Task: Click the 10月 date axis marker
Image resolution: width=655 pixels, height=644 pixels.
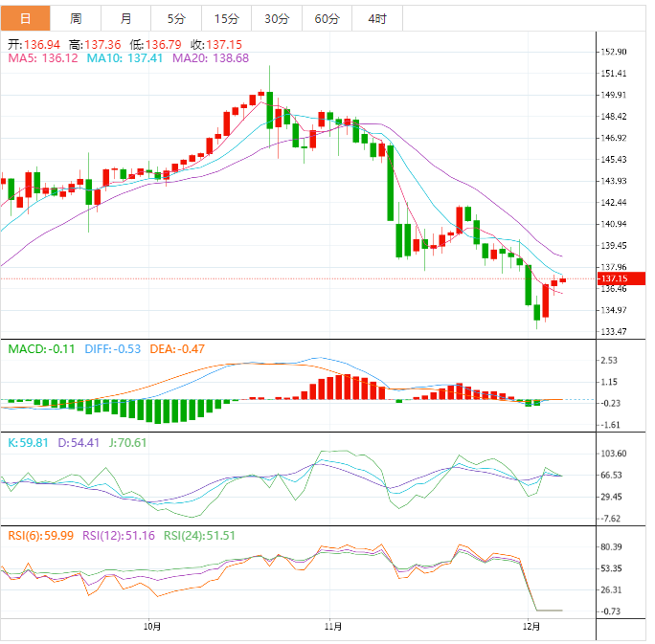Action: click(x=152, y=627)
